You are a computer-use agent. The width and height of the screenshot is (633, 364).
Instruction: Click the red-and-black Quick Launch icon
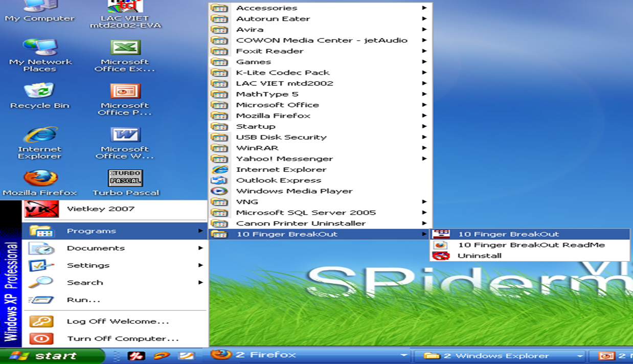136,356
